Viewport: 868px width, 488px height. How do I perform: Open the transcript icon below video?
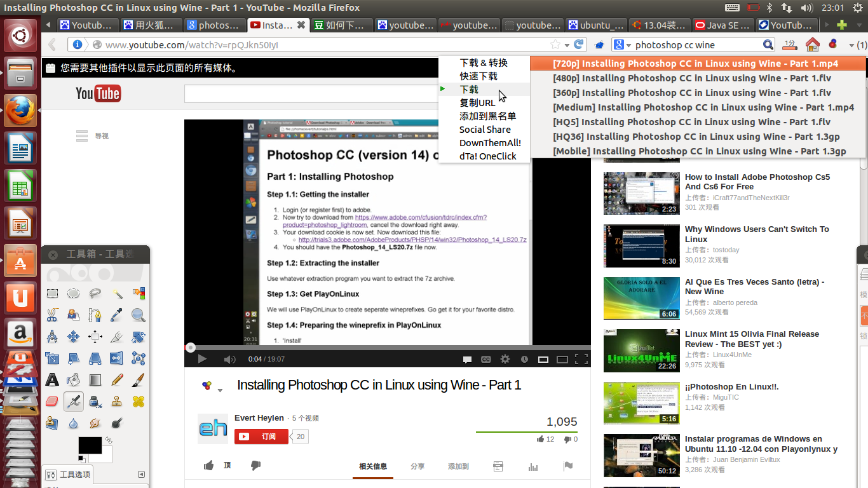tap(498, 466)
